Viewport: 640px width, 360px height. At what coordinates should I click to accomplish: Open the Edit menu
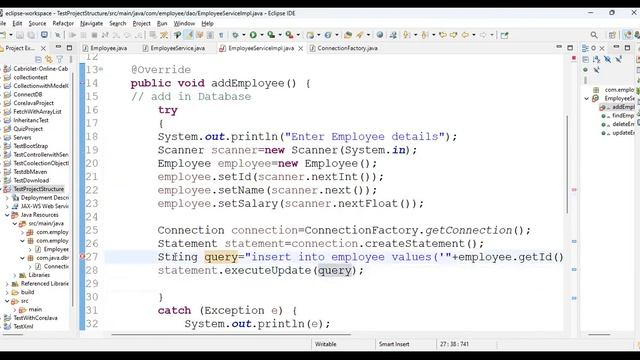click(x=17, y=24)
